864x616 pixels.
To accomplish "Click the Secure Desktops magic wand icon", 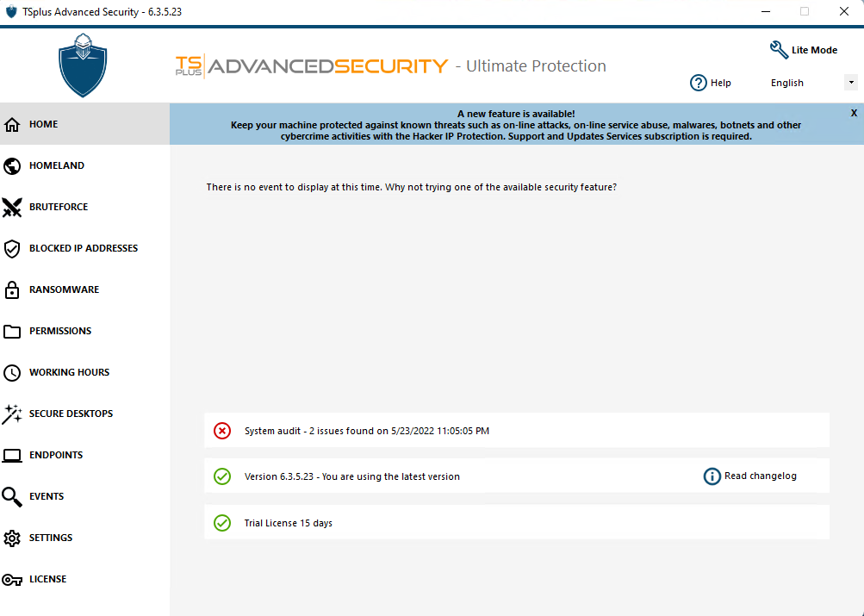I will point(11,414).
